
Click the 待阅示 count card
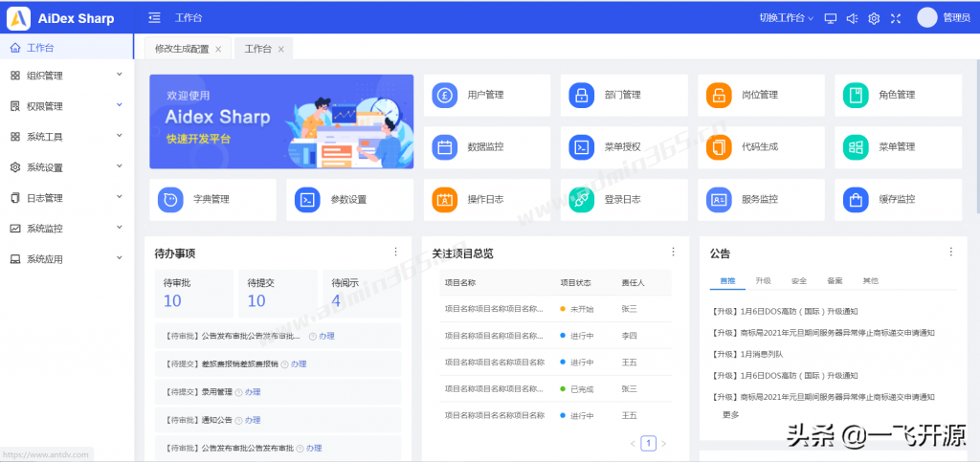(362, 294)
